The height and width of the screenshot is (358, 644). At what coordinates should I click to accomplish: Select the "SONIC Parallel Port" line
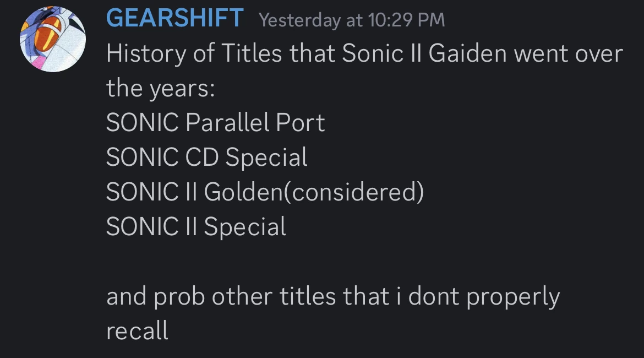[x=215, y=123]
